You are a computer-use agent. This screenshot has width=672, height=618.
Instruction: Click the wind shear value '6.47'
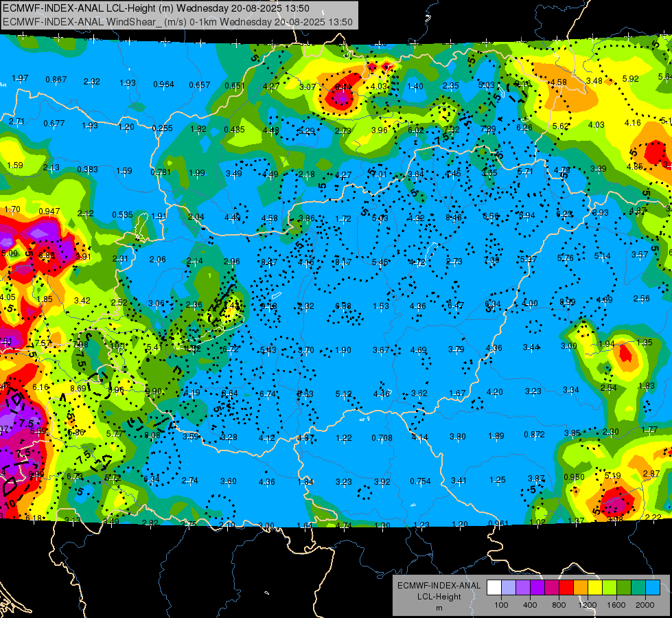pos(456,305)
